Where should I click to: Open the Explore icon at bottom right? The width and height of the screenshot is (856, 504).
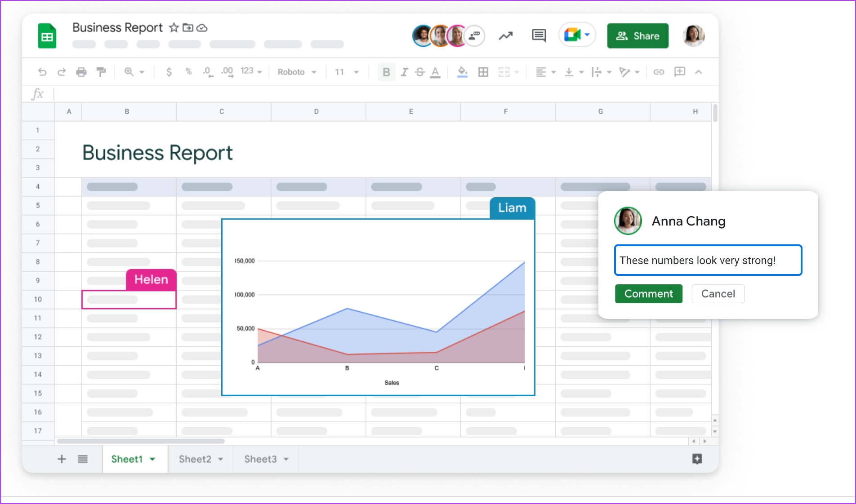[x=697, y=459]
